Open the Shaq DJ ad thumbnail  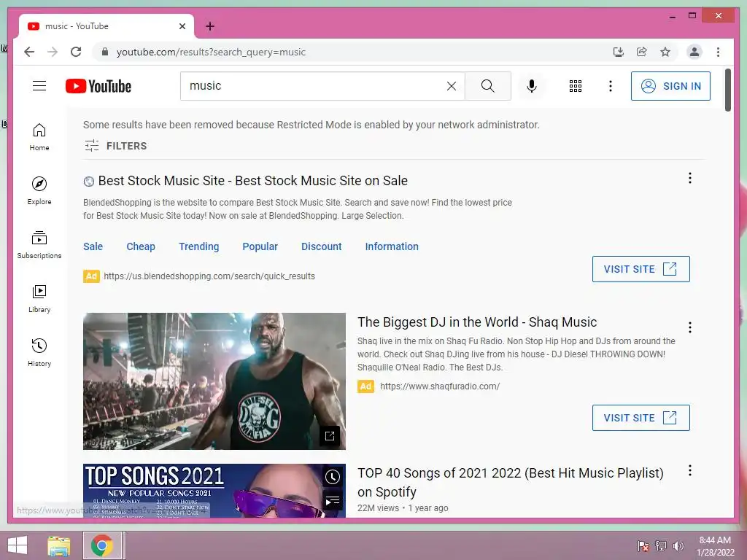pyautogui.click(x=214, y=381)
